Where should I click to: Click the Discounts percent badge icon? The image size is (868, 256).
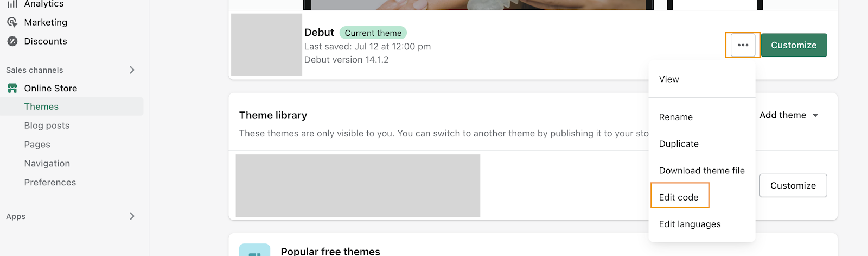coord(12,41)
